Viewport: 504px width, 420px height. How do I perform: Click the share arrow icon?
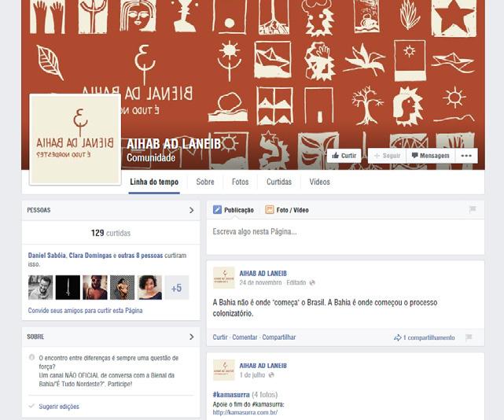pyautogui.click(x=398, y=337)
